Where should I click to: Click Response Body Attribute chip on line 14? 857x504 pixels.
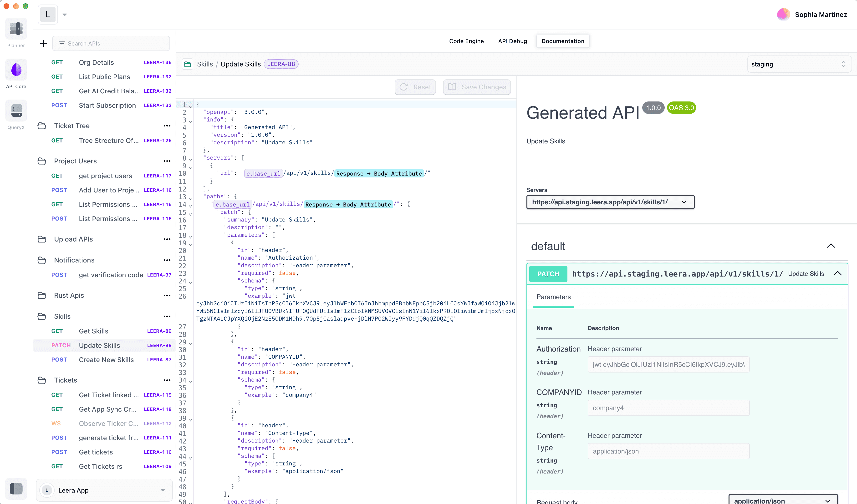348,204
